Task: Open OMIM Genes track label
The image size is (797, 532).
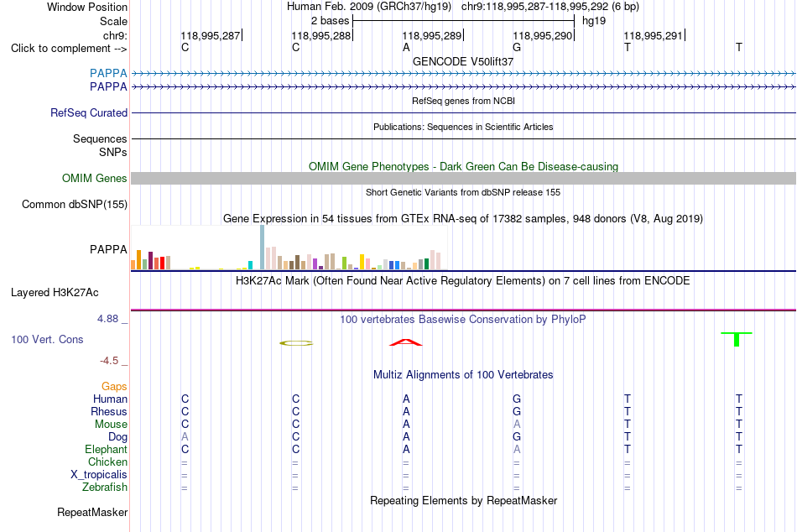Action: click(x=95, y=178)
